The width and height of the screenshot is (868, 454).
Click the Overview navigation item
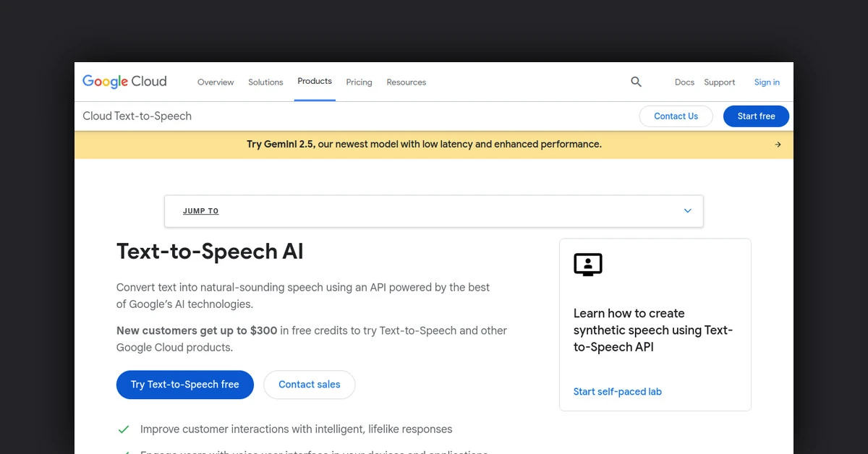[x=215, y=82]
